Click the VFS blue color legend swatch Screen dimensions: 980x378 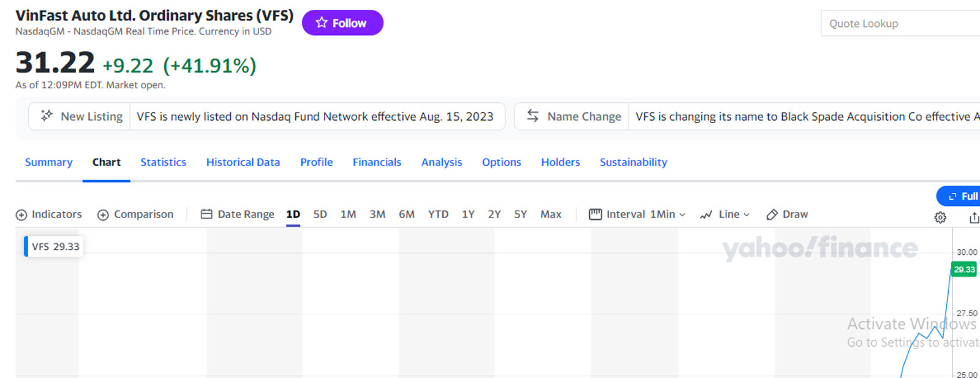[26, 246]
